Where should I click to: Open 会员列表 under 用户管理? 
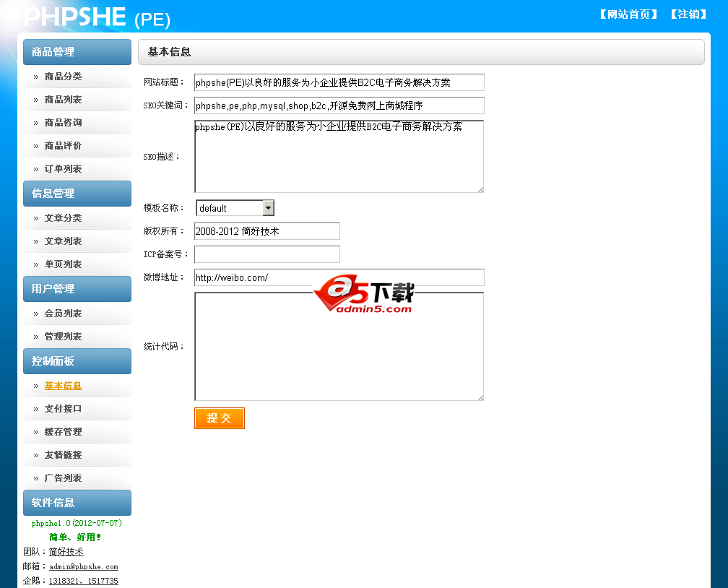point(63,314)
